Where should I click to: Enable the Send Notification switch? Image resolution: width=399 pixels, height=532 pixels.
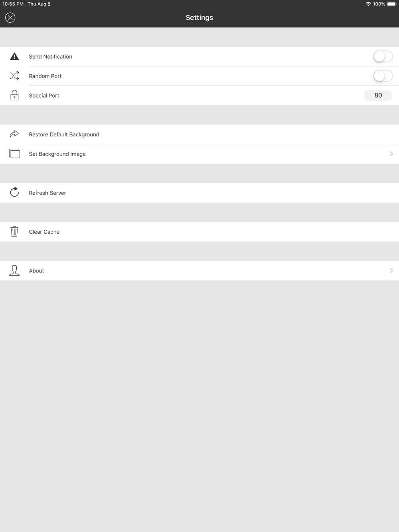point(383,57)
